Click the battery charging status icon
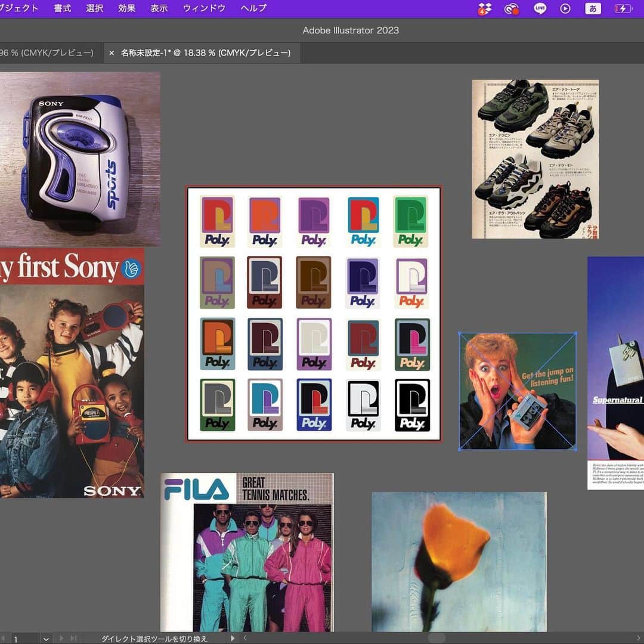Viewport: 644px width, 644px height. click(623, 8)
